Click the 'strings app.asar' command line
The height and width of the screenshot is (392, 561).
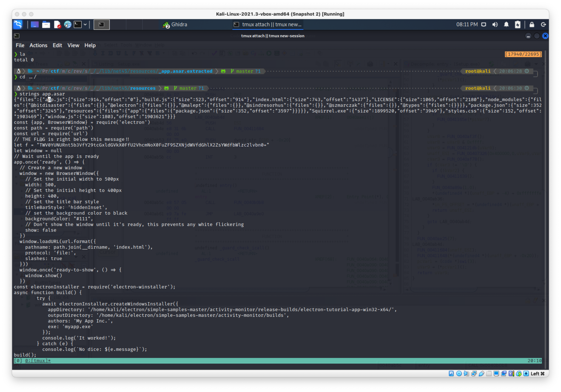tap(42, 94)
